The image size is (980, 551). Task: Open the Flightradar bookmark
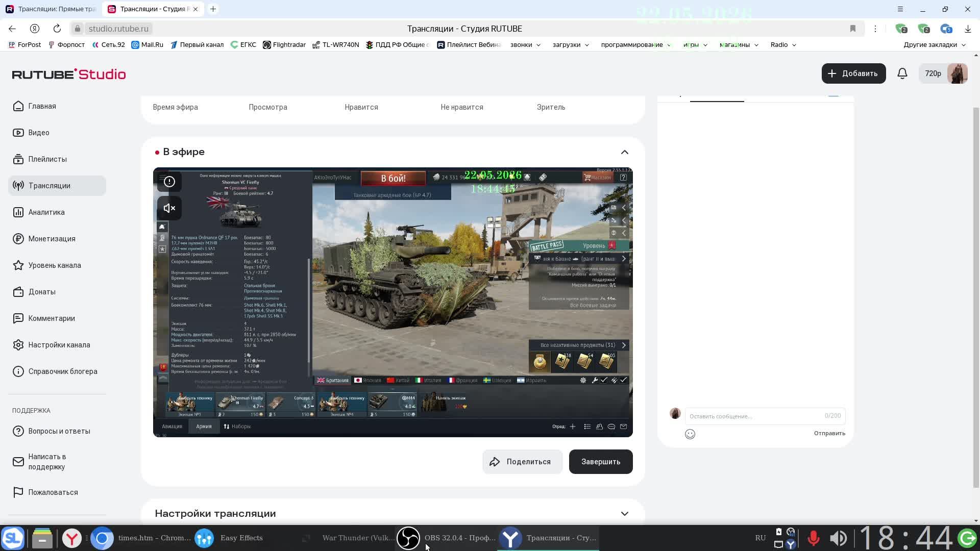(x=284, y=45)
